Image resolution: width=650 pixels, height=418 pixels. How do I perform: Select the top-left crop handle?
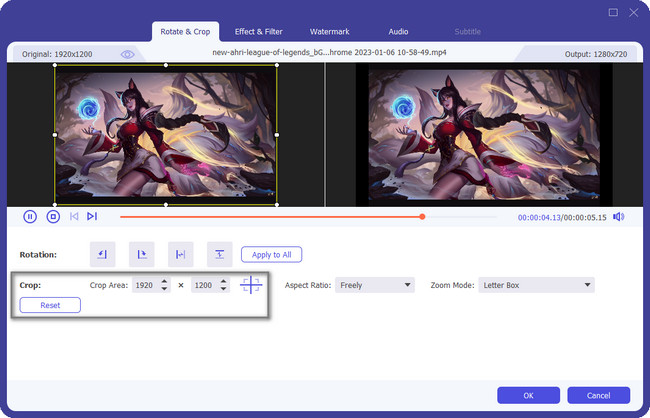(55, 65)
